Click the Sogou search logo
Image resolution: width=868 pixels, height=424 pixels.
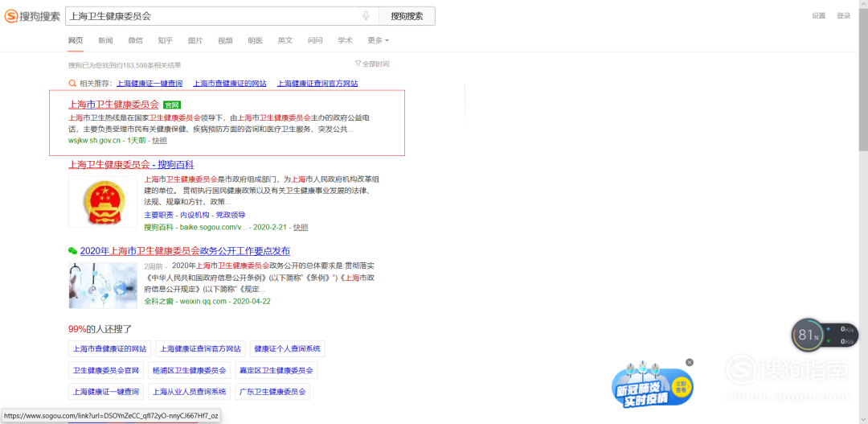point(32,16)
